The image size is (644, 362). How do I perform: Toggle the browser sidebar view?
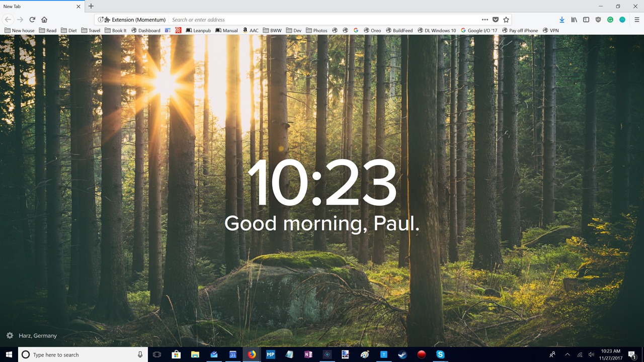point(586,20)
